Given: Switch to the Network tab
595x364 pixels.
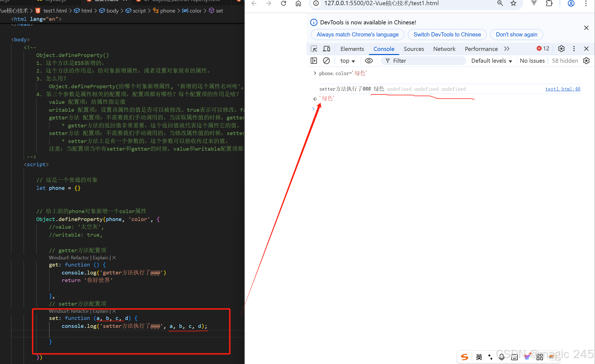Looking at the screenshot, I should (444, 49).
